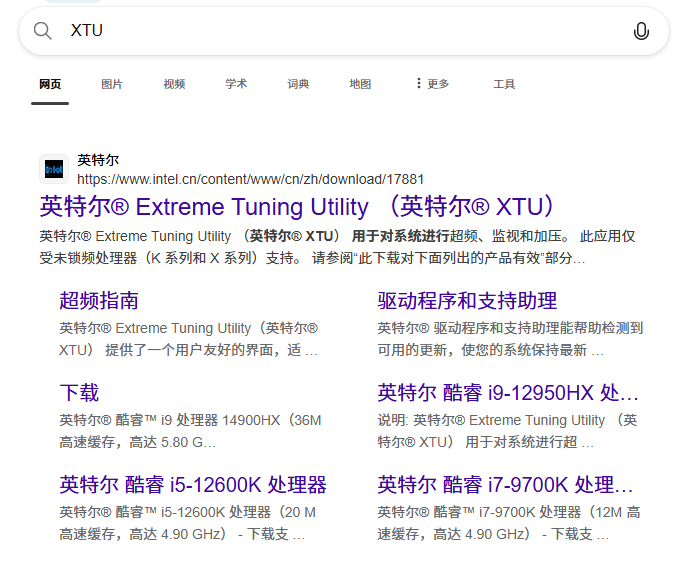Image resolution: width=683 pixels, height=571 pixels.
Task: Click inside the XTU search box
Action: click(x=340, y=31)
